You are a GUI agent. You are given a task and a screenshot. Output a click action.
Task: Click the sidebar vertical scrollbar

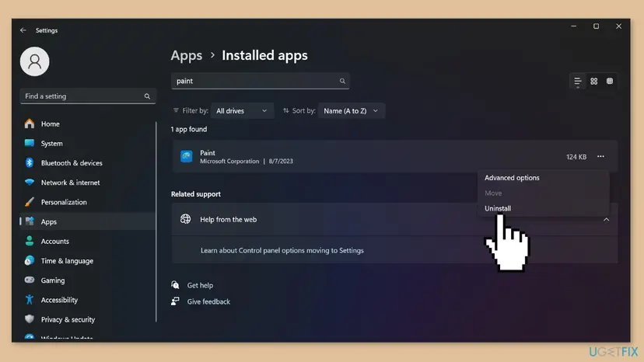[156, 221]
